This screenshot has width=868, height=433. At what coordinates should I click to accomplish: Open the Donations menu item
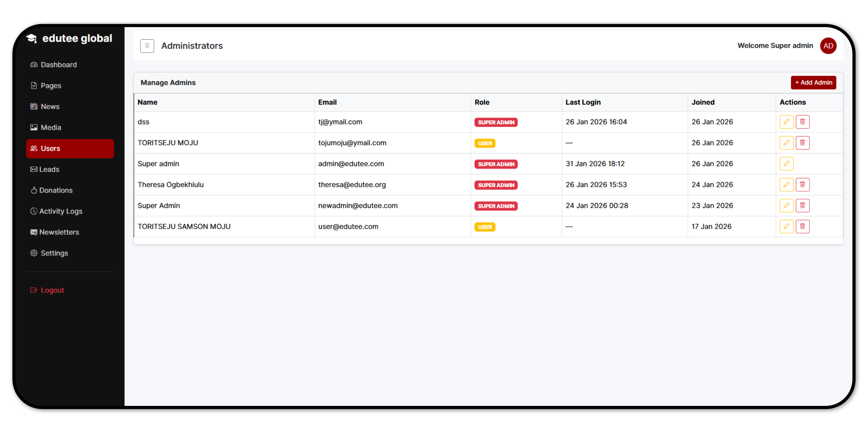point(56,190)
